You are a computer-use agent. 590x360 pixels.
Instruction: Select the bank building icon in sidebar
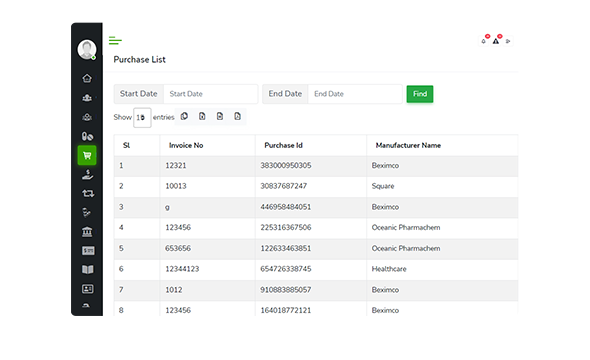pyautogui.click(x=87, y=232)
